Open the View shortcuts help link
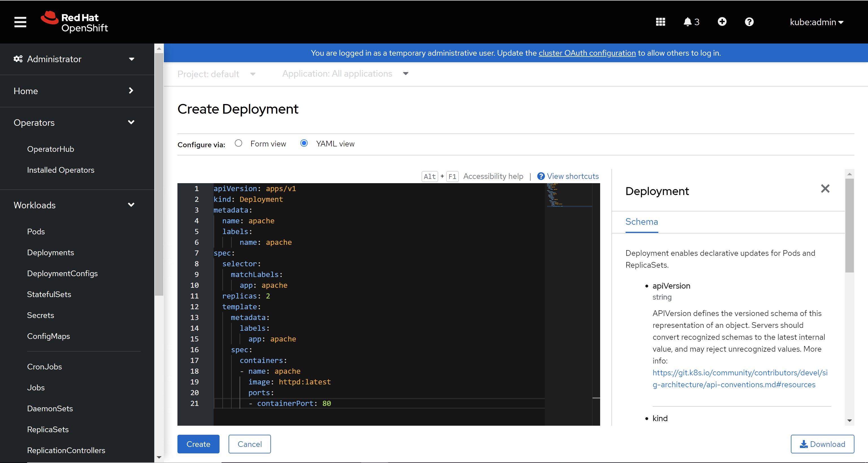The width and height of the screenshot is (868, 463). point(568,176)
